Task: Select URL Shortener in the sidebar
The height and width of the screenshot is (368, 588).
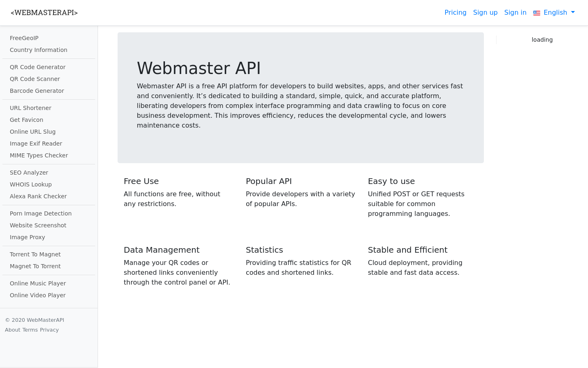Action: tap(31, 108)
